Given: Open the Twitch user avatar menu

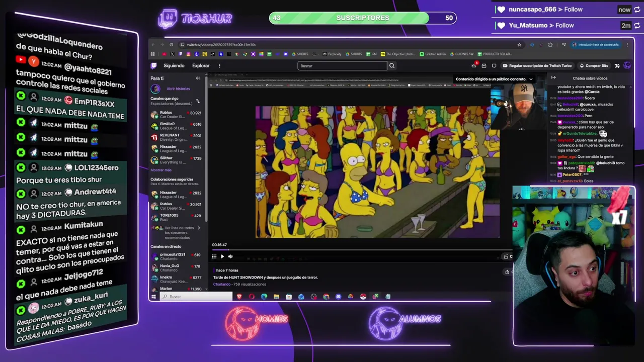Looking at the screenshot, I should (x=627, y=65).
